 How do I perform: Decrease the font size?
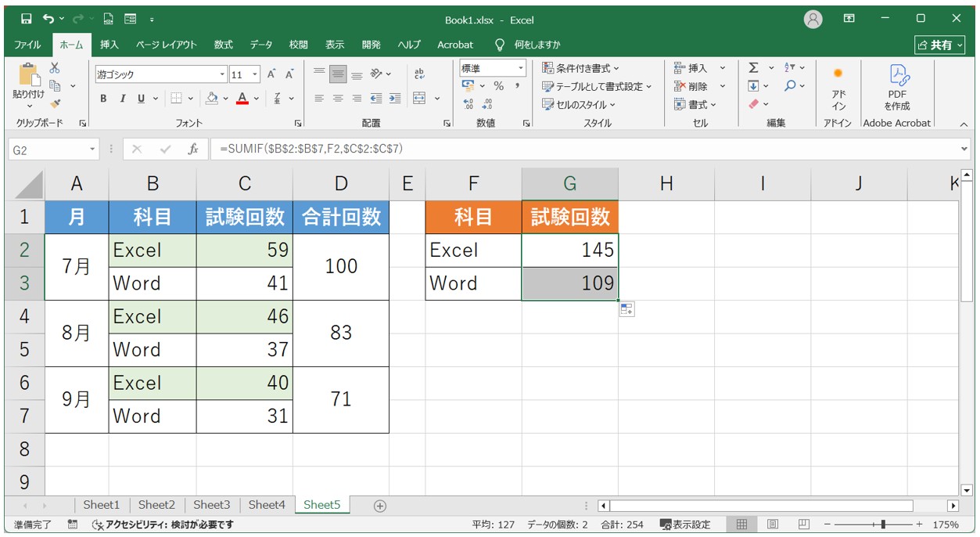289,74
